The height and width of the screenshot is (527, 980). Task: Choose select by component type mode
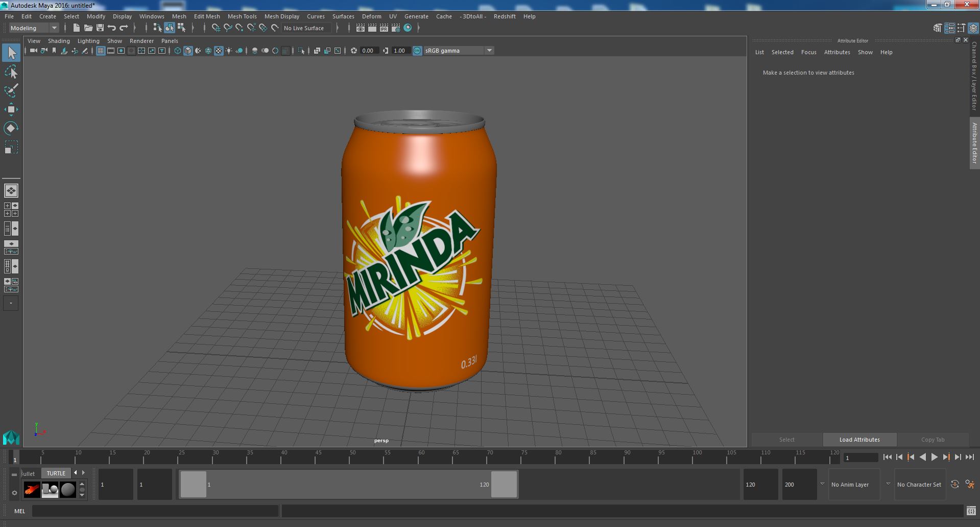(181, 28)
